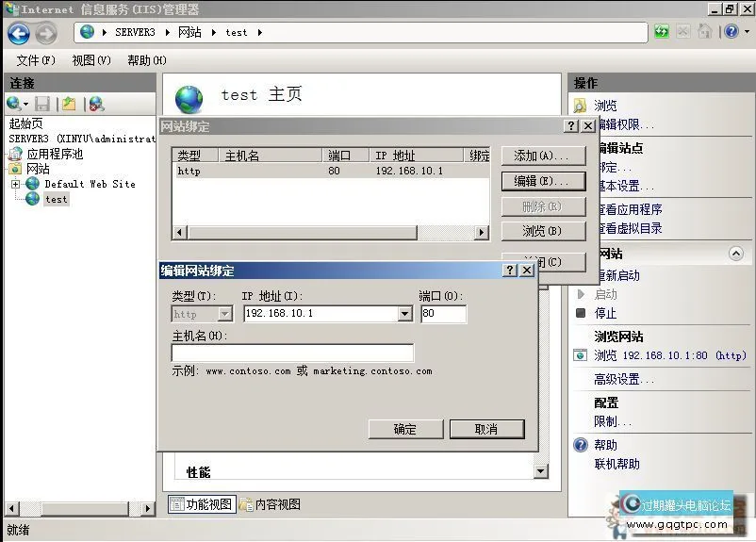Image resolution: width=756 pixels, height=542 pixels.
Task: Click the globe icon in address bar
Action: pyautogui.click(x=88, y=32)
